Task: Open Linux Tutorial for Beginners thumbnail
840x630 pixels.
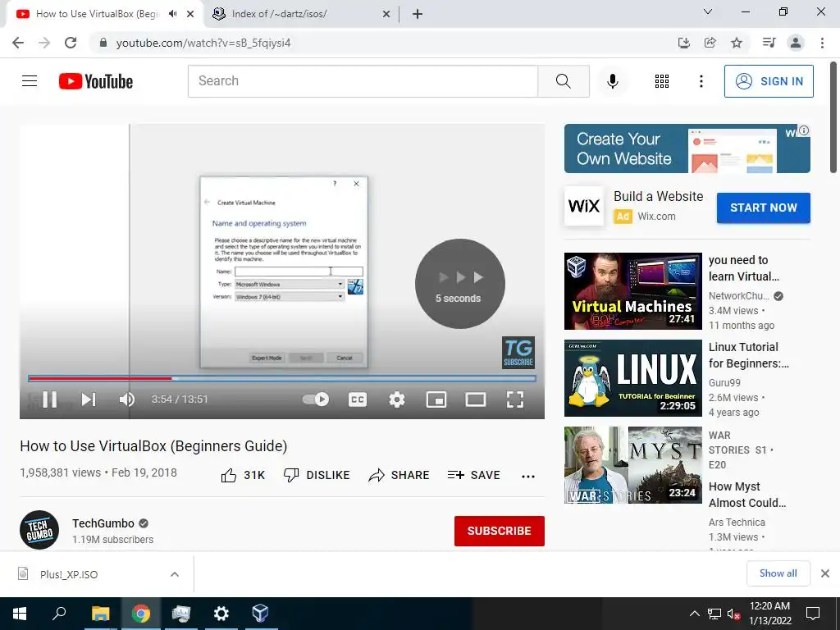Action: coord(632,377)
